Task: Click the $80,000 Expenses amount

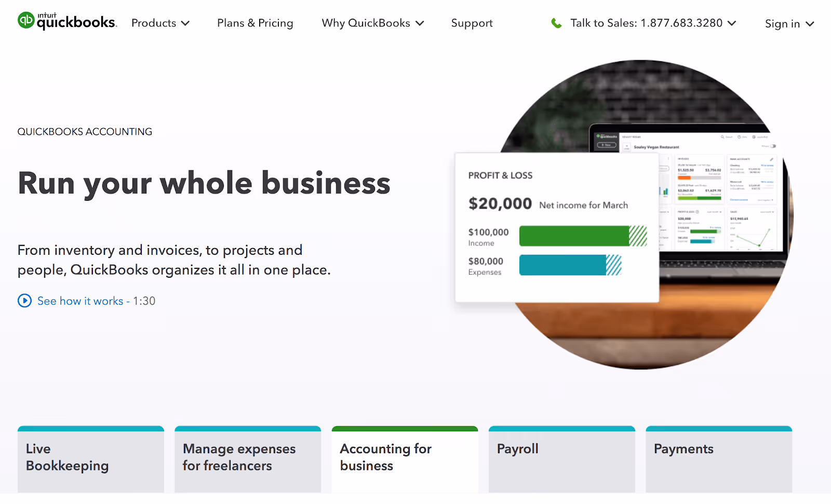Action: tap(486, 261)
